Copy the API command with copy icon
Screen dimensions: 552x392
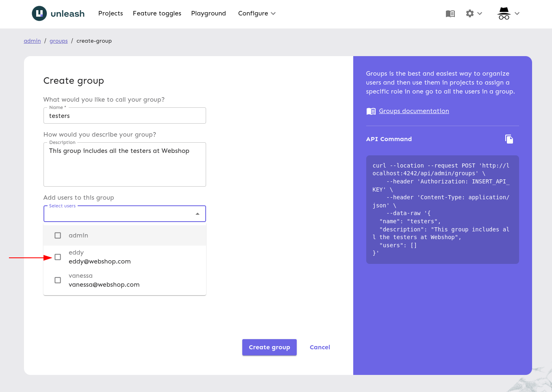pyautogui.click(x=509, y=139)
